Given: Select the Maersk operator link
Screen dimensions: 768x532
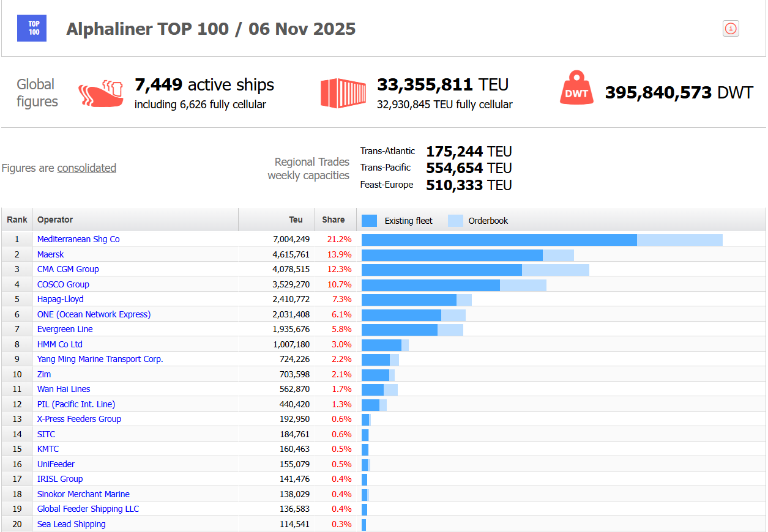Looking at the screenshot, I should [50, 254].
